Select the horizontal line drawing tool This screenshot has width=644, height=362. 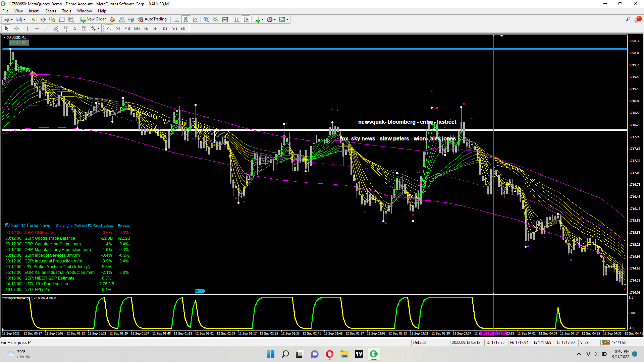click(x=37, y=29)
